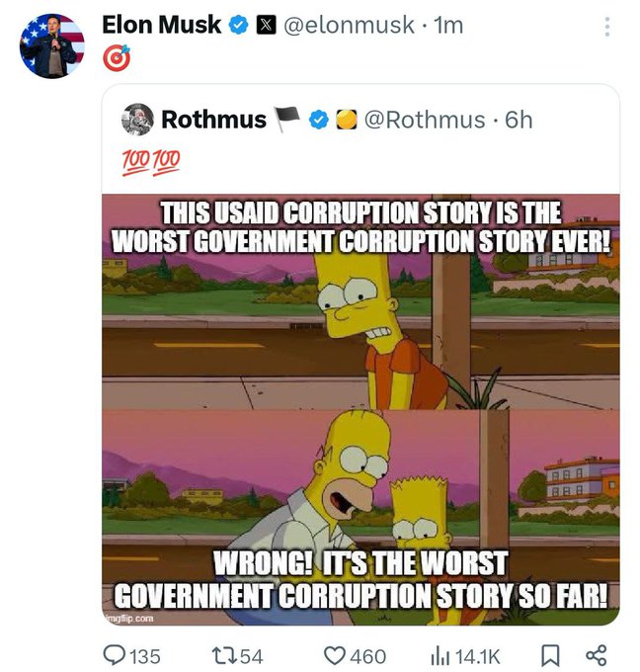
Task: Click the share icon
Action: (x=596, y=654)
